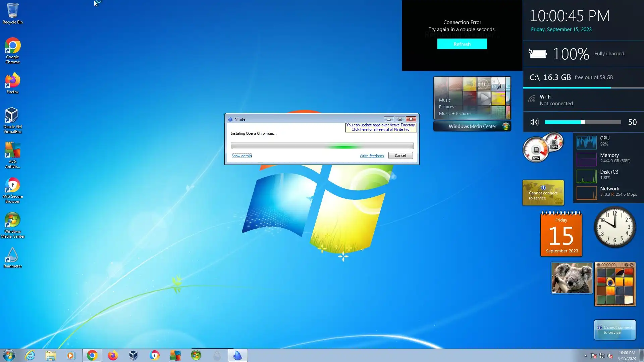
Task: Select Music in Windows Media Center gadget
Action: (444, 100)
